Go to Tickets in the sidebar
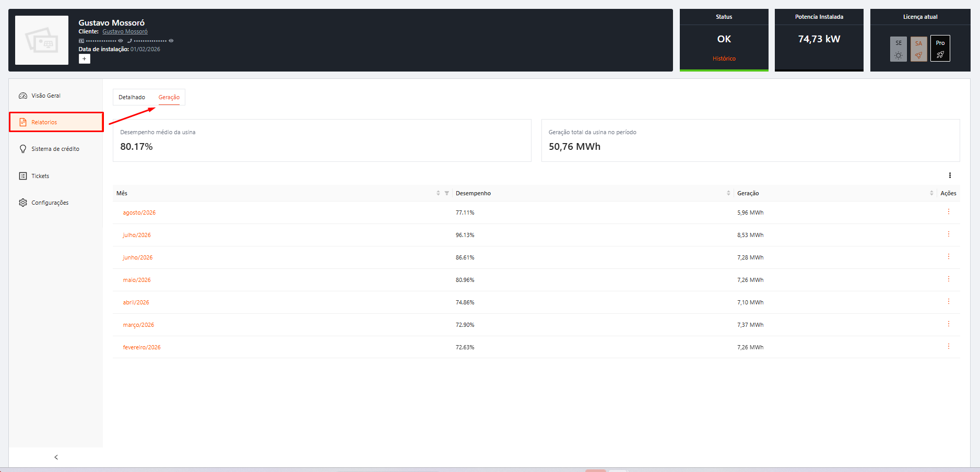This screenshot has height=472, width=980. (56, 176)
